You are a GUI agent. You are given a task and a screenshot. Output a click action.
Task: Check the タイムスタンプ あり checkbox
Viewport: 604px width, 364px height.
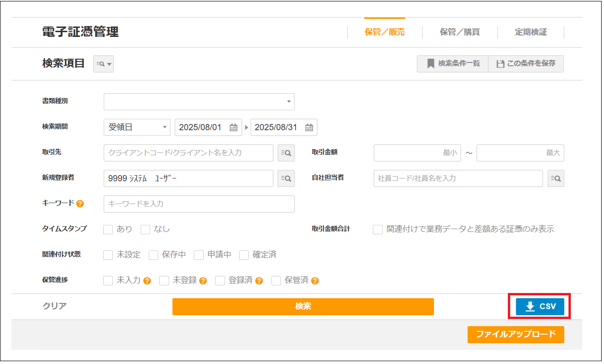click(108, 230)
